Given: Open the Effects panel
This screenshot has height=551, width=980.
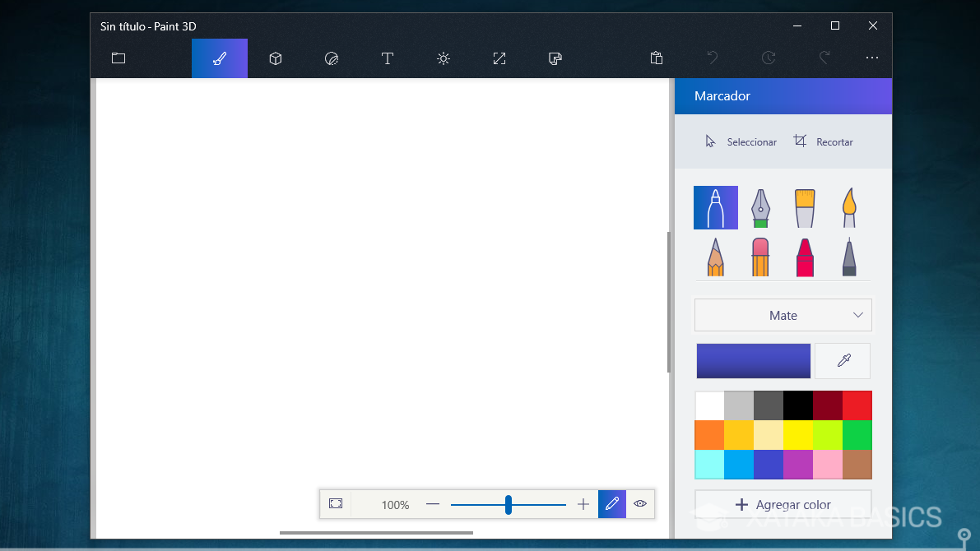Looking at the screenshot, I should pos(443,58).
